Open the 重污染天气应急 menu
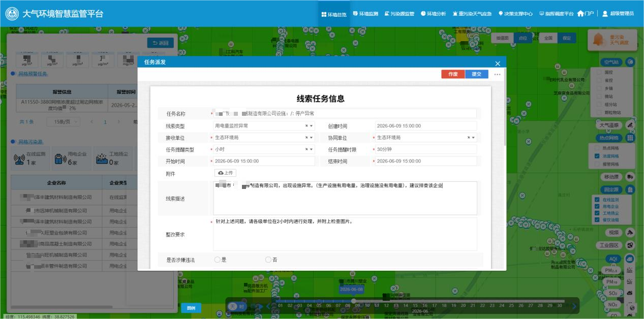This screenshot has width=644, height=319. 472,14
